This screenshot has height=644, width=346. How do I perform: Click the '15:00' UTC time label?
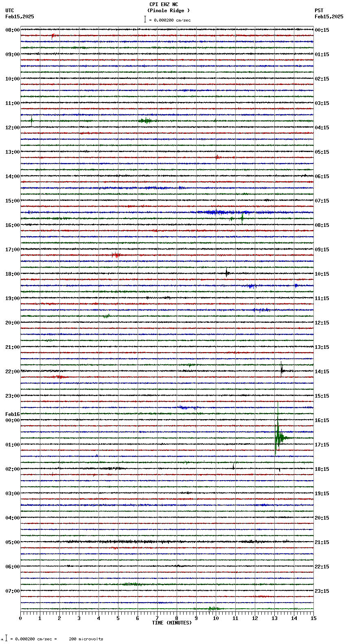13,201
